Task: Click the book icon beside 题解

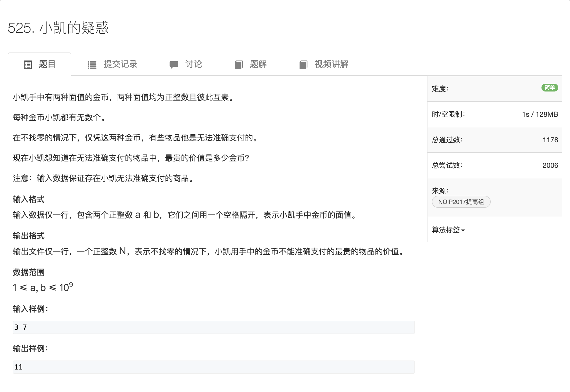Action: pyautogui.click(x=238, y=65)
